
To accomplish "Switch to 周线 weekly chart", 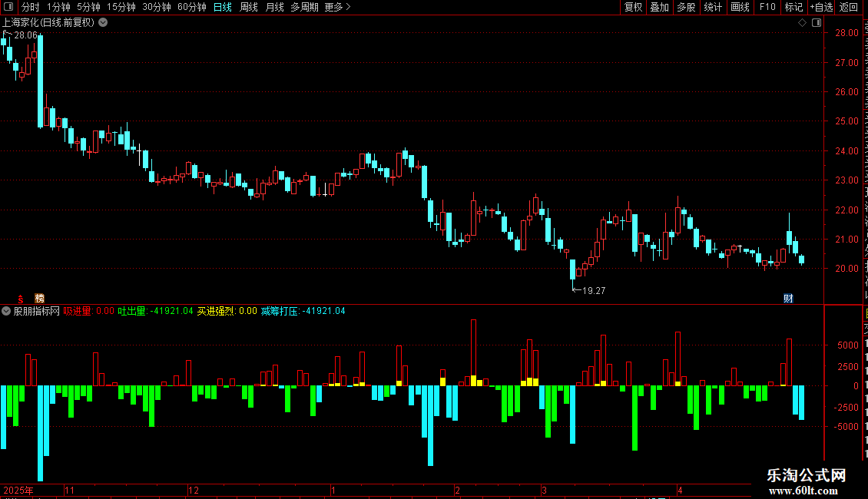I will (249, 7).
